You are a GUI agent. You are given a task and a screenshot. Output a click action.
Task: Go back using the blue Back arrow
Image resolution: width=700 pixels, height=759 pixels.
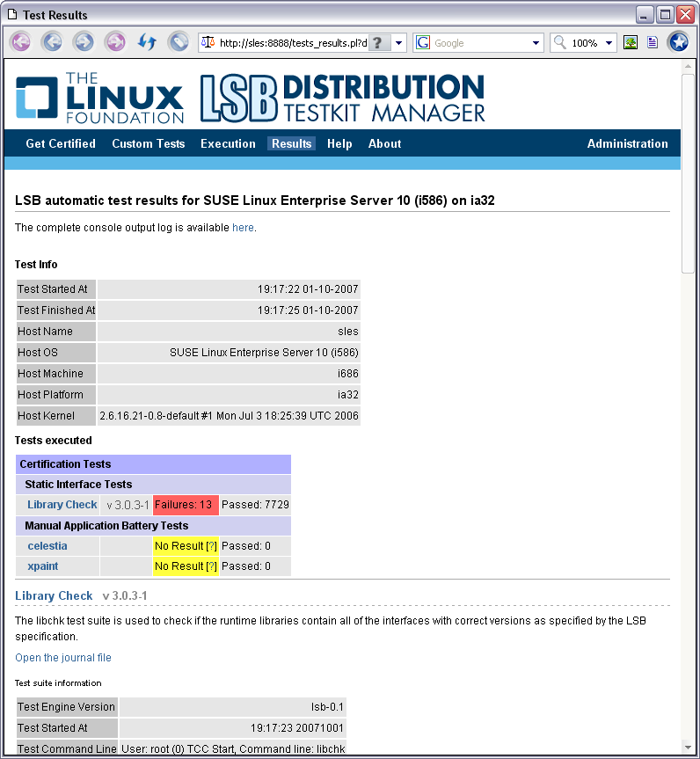click(52, 42)
